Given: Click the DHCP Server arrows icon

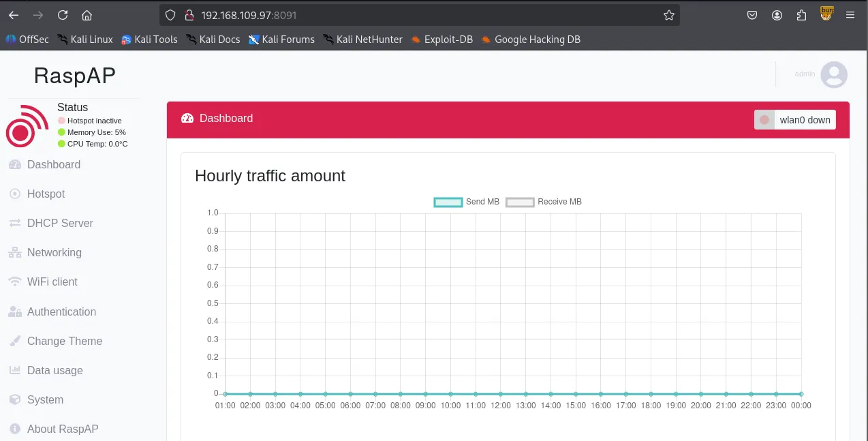Looking at the screenshot, I should tap(14, 224).
